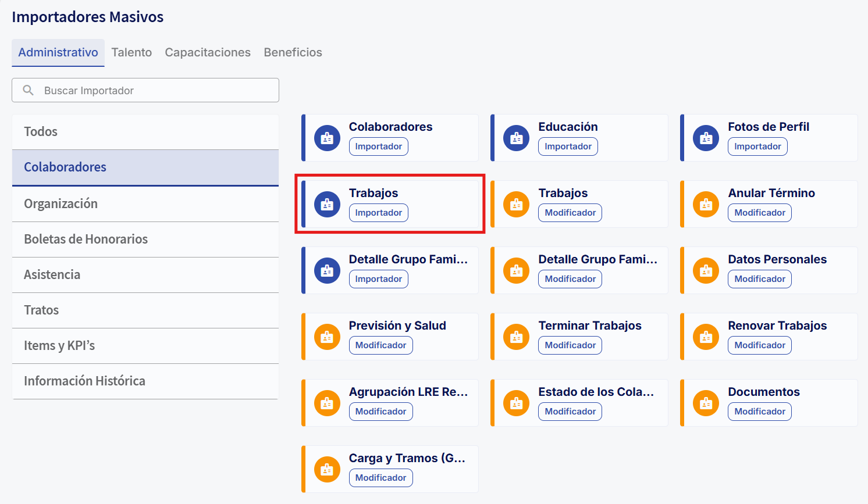This screenshot has height=504, width=868.
Task: Click the Documentos modifier icon
Action: click(706, 403)
